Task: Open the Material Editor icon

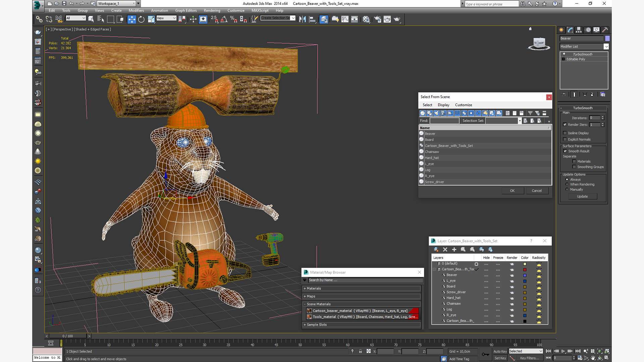Action: 366,19
